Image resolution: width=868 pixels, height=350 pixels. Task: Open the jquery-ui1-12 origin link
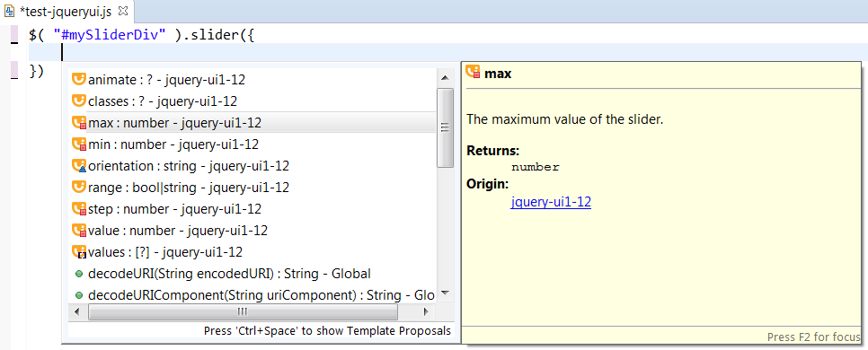pyautogui.click(x=551, y=203)
